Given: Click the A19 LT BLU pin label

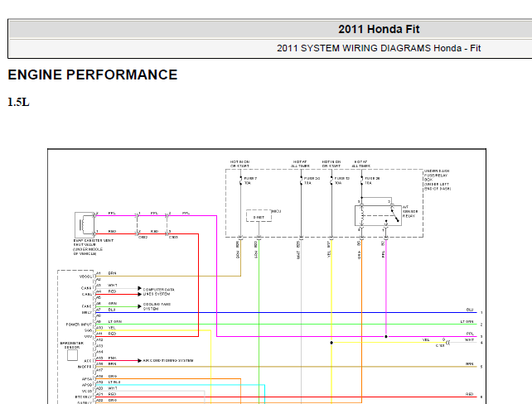Looking at the screenshot, I should click(109, 382).
